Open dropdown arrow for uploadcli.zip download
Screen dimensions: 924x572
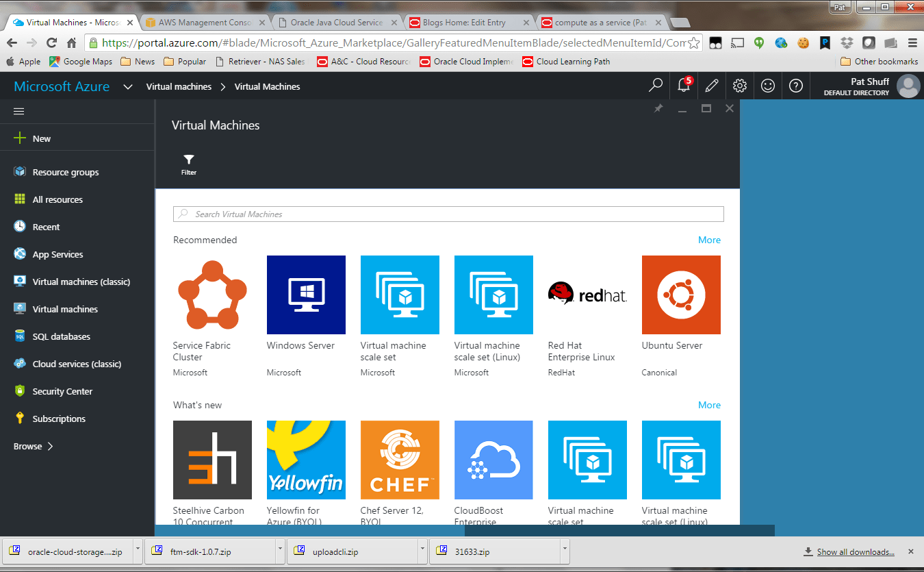point(422,550)
